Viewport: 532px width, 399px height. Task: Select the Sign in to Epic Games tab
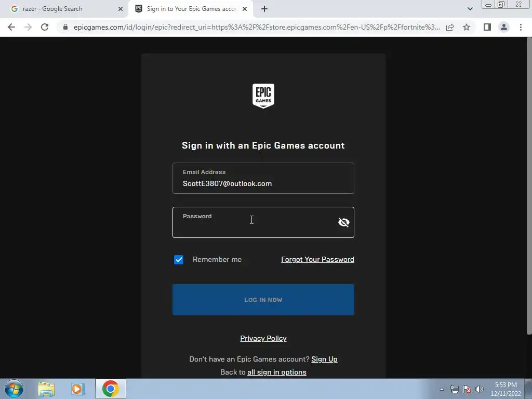pos(191,9)
